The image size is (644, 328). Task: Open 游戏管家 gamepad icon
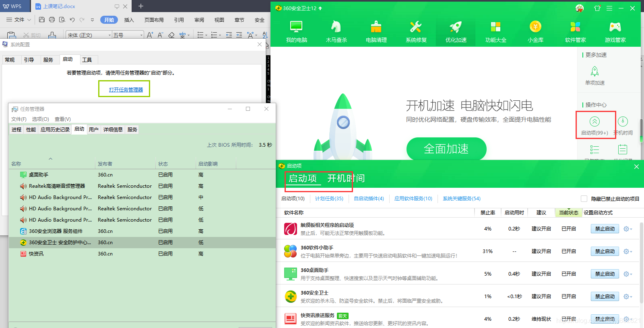(x=615, y=32)
